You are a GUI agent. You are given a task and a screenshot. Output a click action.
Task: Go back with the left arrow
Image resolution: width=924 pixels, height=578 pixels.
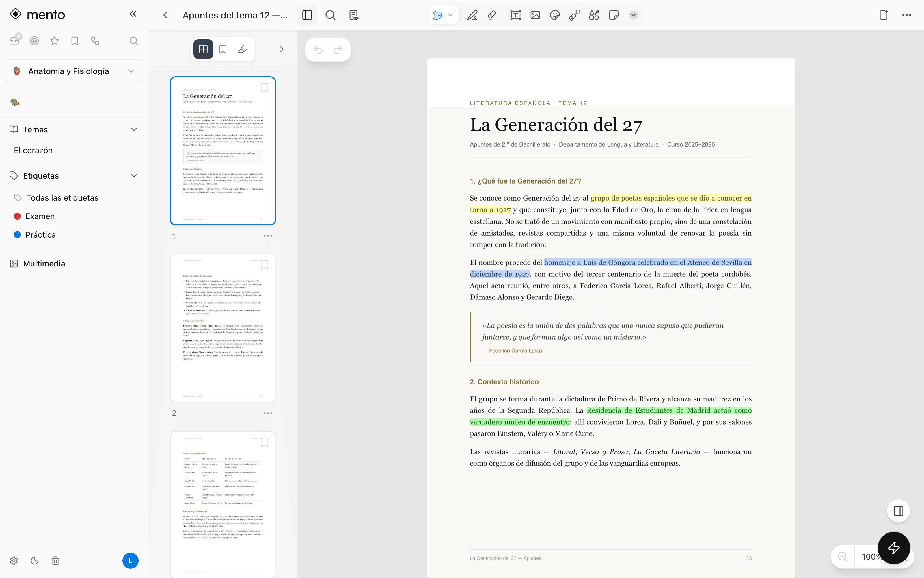coord(165,15)
